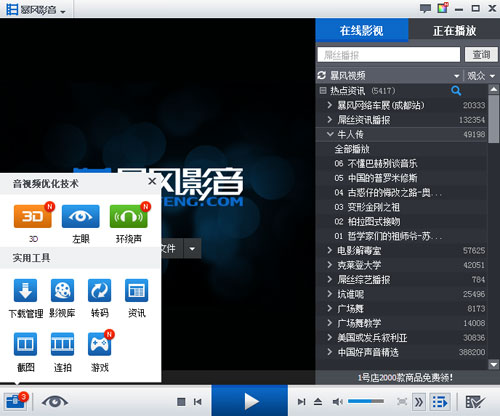The image size is (500, 416).
Task: Open the 3D optimization tool
Action: pos(33,216)
